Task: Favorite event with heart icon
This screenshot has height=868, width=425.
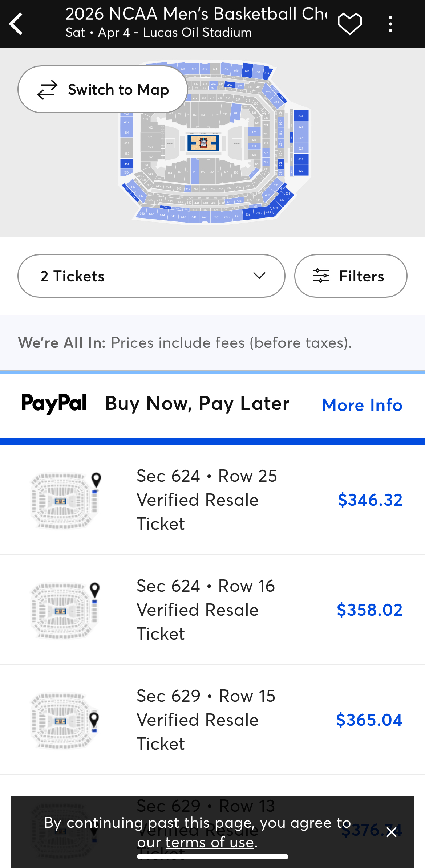Action: coord(349,24)
